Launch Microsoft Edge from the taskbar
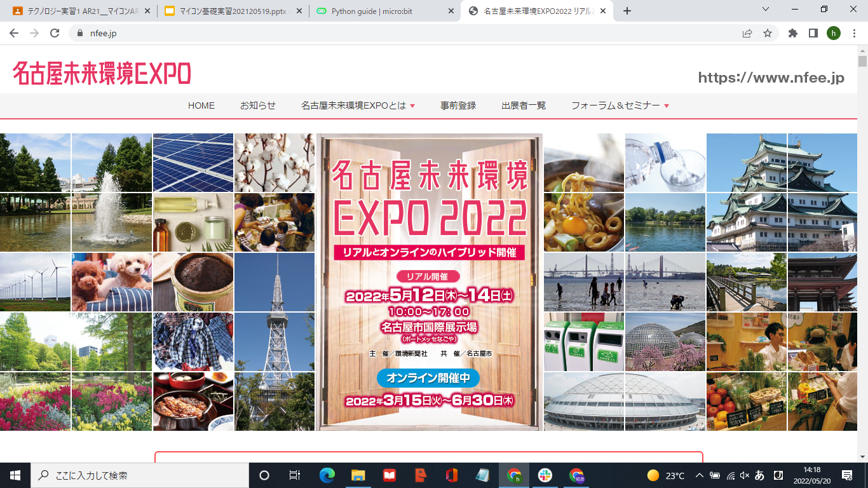This screenshot has height=488, width=868. [x=327, y=475]
